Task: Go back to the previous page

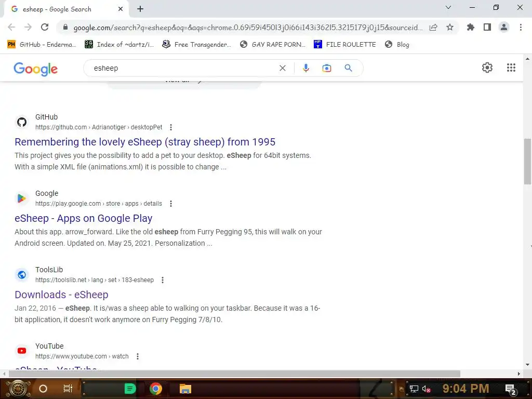Action: [11, 27]
